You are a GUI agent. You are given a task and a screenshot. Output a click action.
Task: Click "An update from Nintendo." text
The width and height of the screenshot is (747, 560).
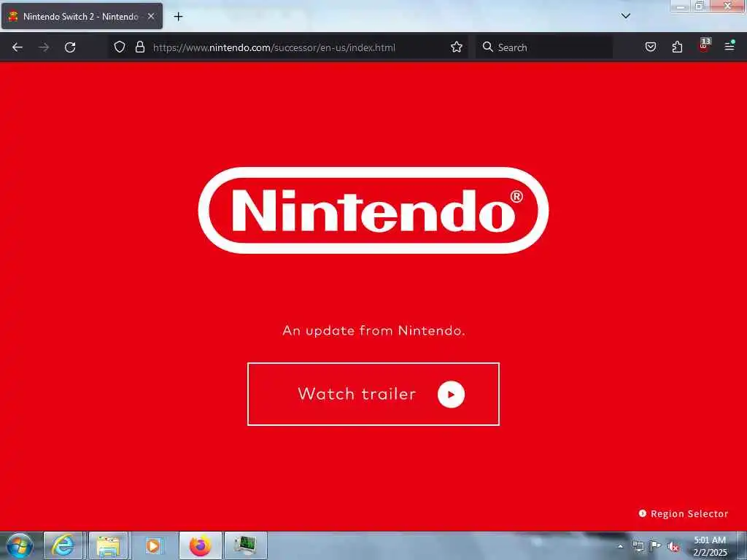click(373, 330)
